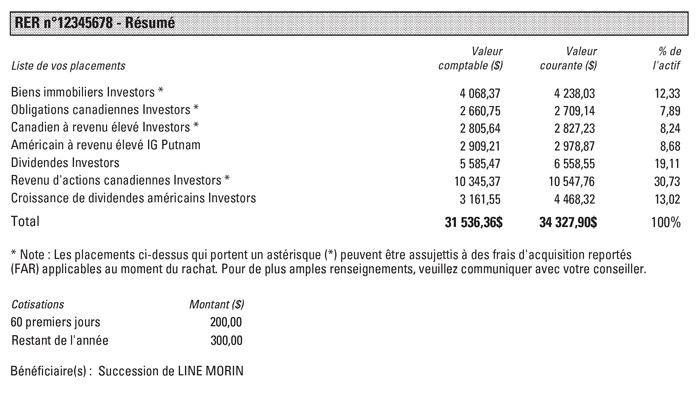Click the Restant de l'année amount 300,00
The height and width of the screenshot is (394, 700).
(x=226, y=341)
